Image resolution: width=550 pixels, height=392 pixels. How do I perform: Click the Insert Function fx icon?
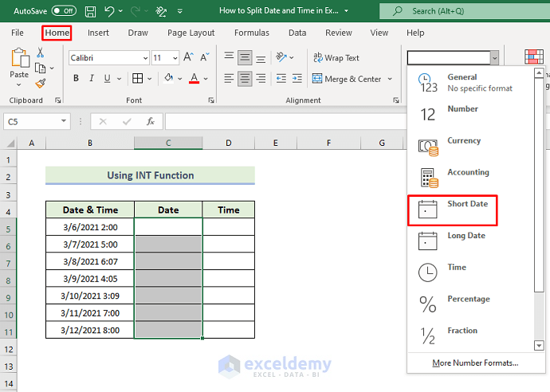tap(150, 121)
